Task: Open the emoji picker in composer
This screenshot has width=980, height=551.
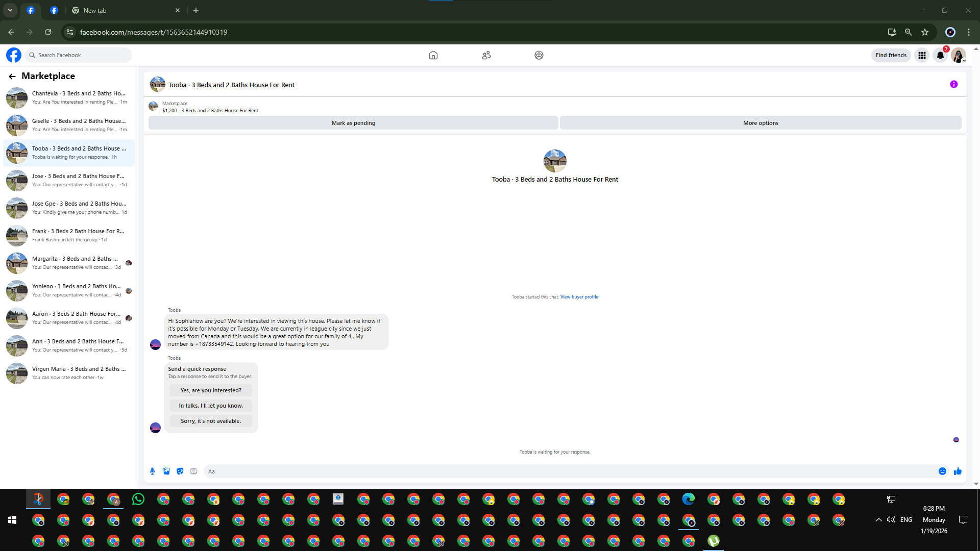Action: (942, 471)
